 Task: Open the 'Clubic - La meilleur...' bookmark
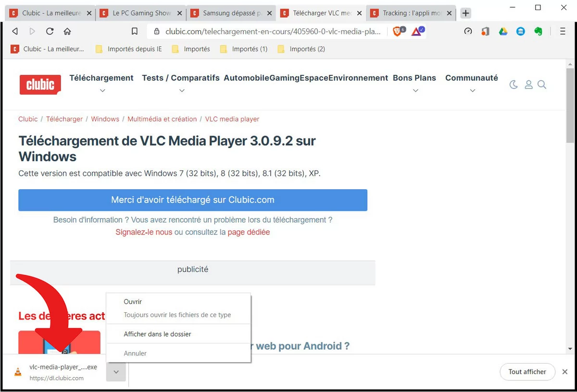click(48, 49)
